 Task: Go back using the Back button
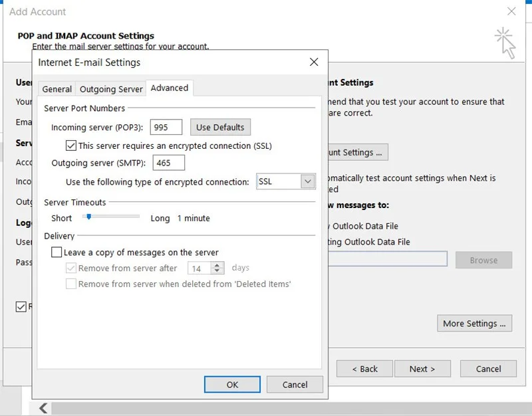pos(364,369)
